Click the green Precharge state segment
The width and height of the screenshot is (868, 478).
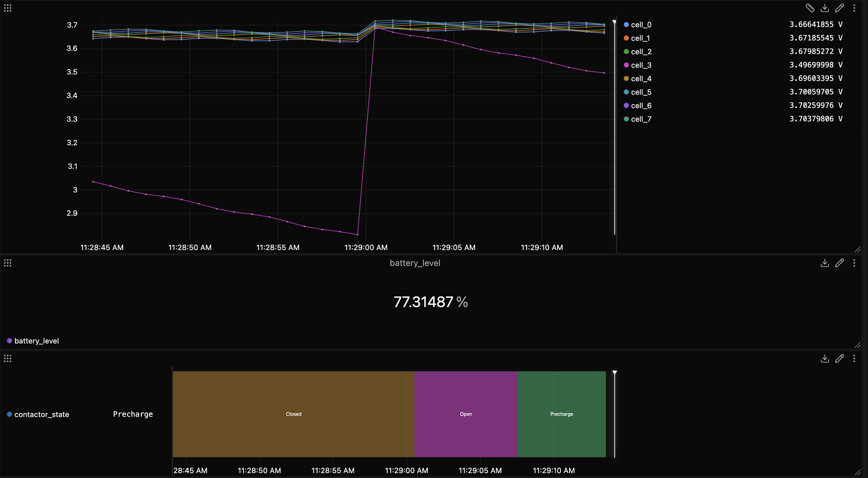pyautogui.click(x=561, y=414)
